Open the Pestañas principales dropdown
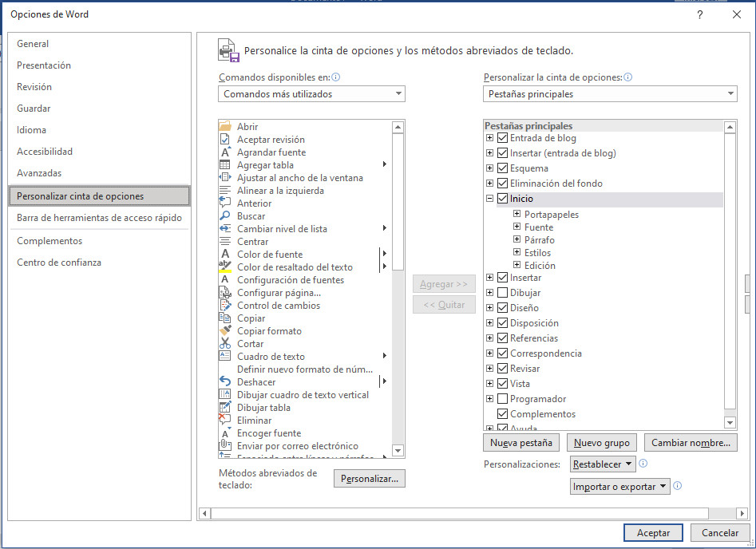Viewport: 756px width, 549px height. 610,94
